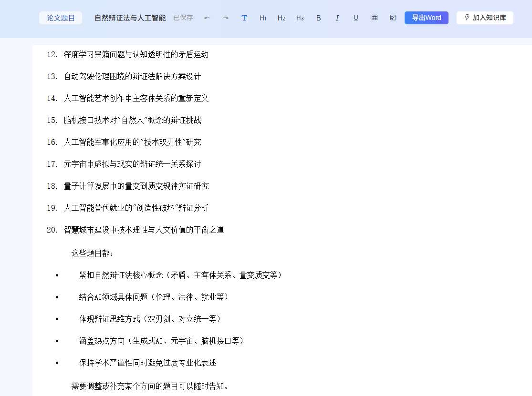Click the insert image icon
Image resolution: width=532 pixels, height=396 pixels.
pyautogui.click(x=393, y=18)
